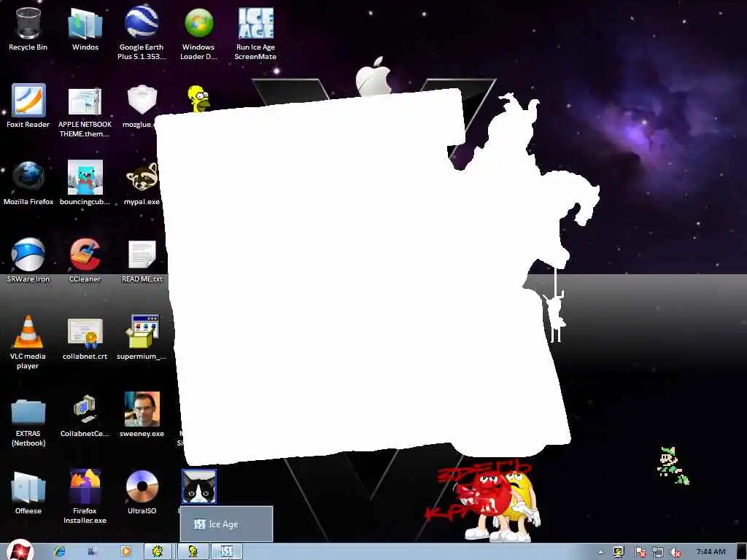
Task: Click the Apple logo on desktop
Action: tap(373, 76)
